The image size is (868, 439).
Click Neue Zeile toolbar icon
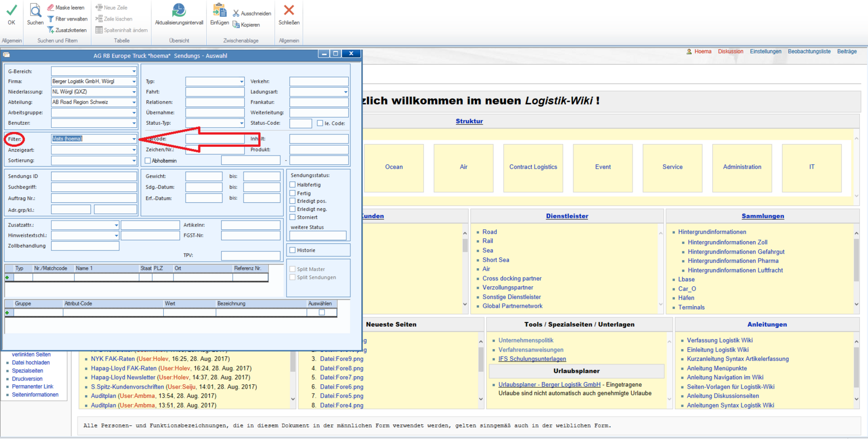point(99,8)
